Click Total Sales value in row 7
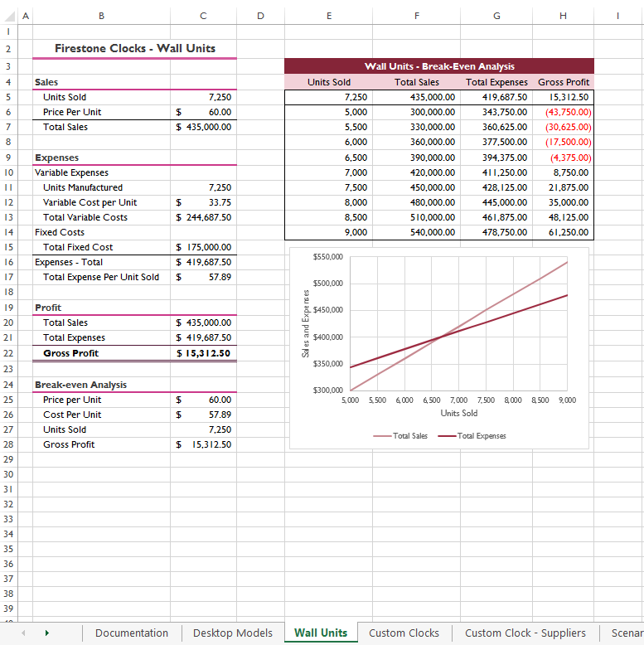The width and height of the screenshot is (644, 645). [x=204, y=127]
